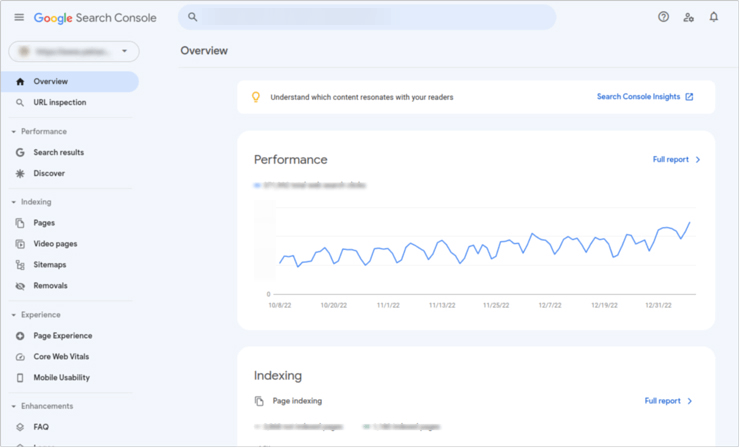Screen dimensions: 740x448
Task: Collapse the Indexing sidebar section
Action: [x=14, y=202]
